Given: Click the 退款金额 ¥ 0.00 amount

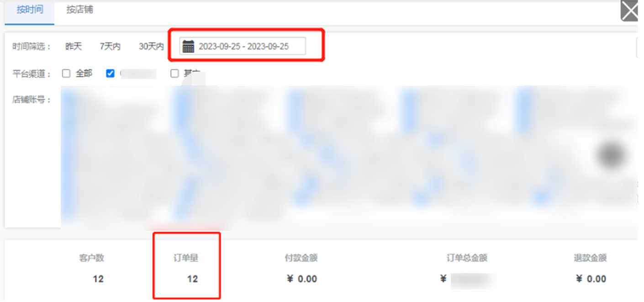Looking at the screenshot, I should pos(591,279).
